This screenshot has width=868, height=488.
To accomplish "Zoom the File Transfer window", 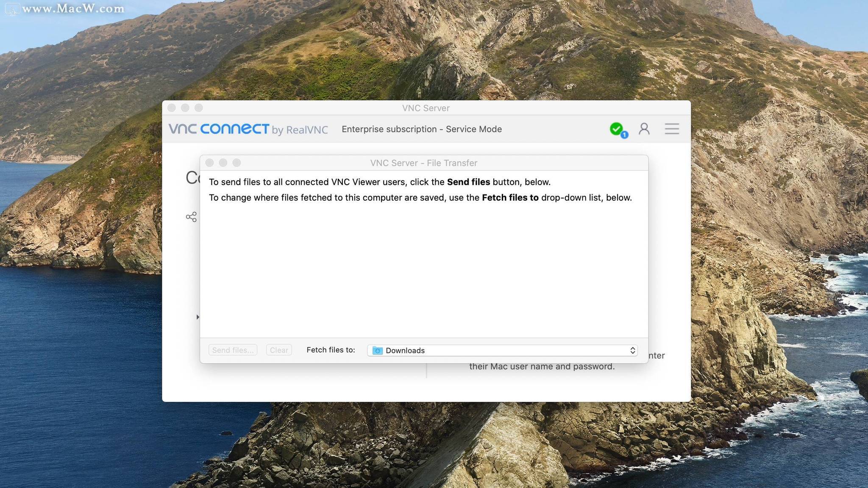I will click(x=236, y=163).
